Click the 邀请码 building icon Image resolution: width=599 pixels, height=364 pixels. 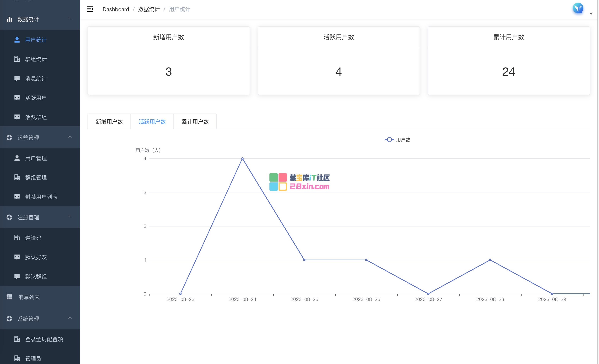(17, 238)
